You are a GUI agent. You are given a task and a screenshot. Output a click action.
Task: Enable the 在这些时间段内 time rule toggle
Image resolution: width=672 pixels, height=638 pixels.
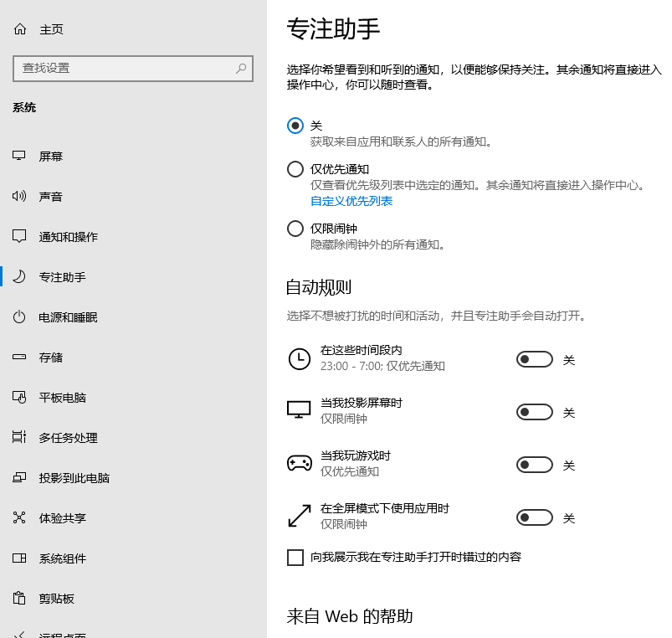coord(534,359)
